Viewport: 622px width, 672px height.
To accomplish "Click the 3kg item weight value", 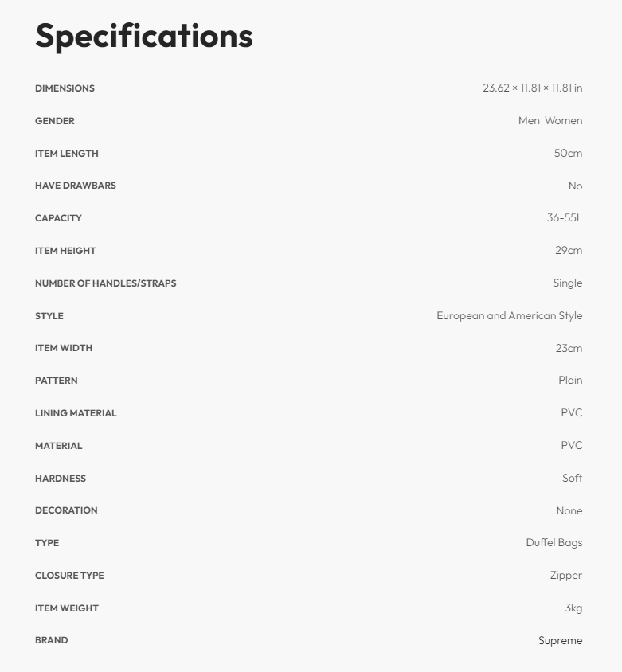I will click(x=573, y=608).
